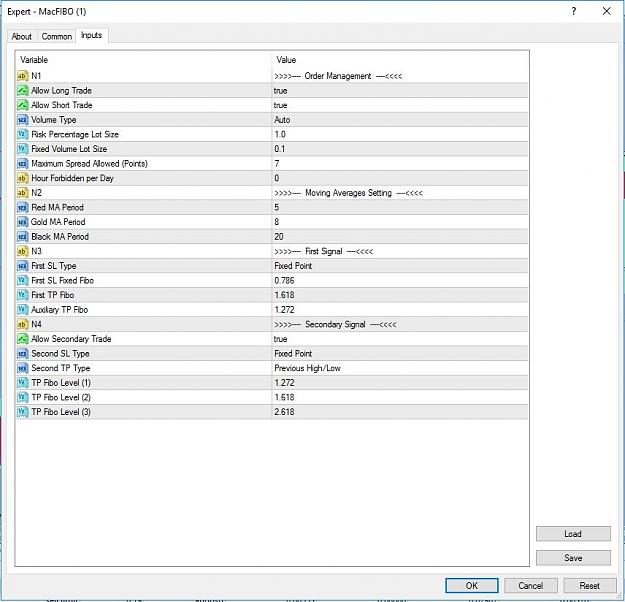Toggle the Allow Secondary Trade value
The image size is (625, 602).
400,339
